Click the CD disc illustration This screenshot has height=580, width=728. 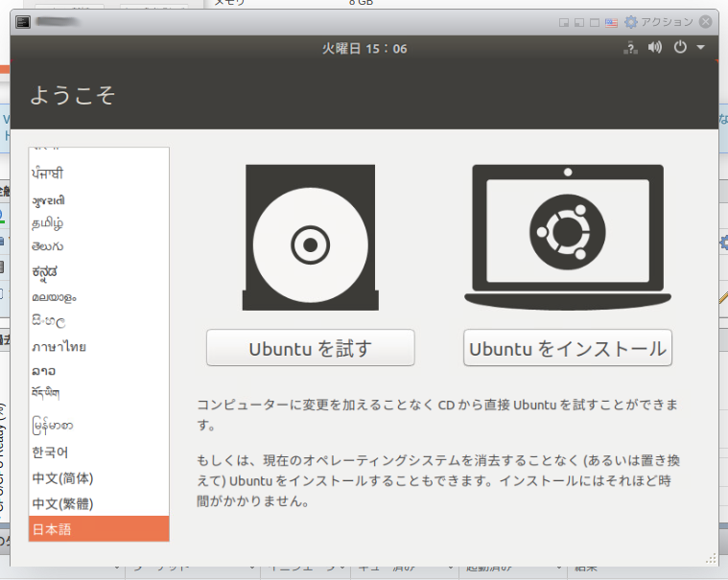click(x=310, y=238)
